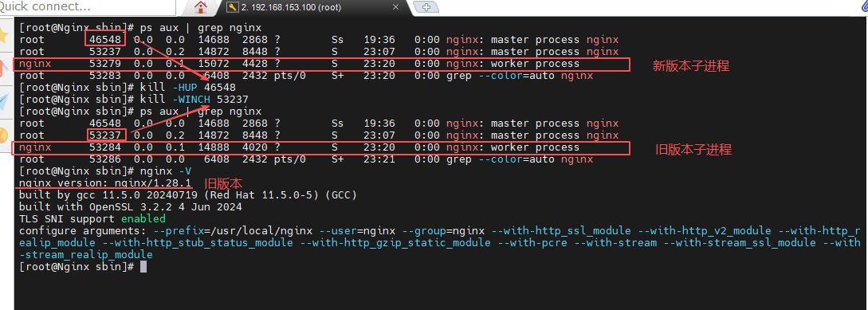The width and height of the screenshot is (868, 310).
Task: Select the 192.168.153.100 (root) session tab
Action: click(x=291, y=7)
